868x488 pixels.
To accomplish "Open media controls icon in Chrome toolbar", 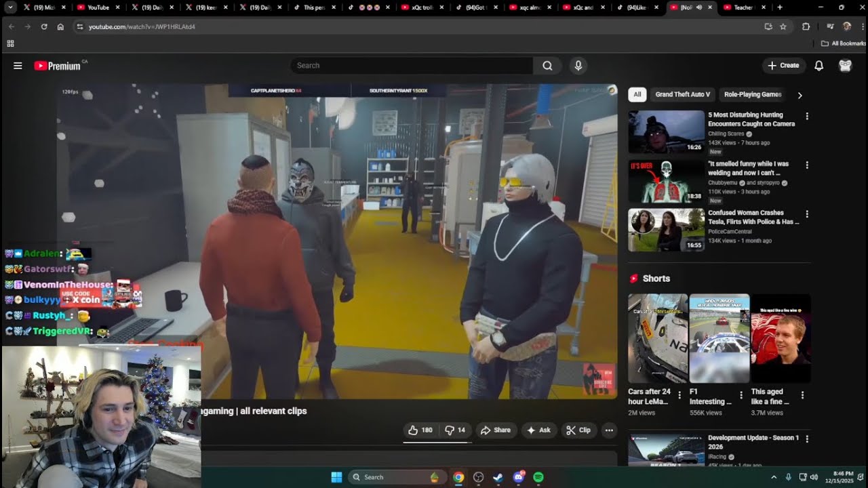I will click(x=830, y=26).
